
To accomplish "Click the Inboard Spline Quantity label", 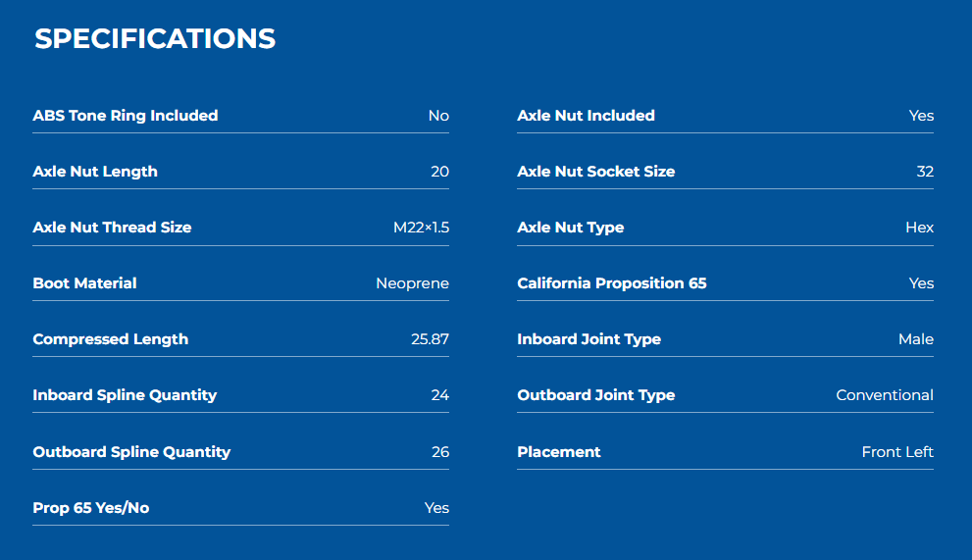I will (126, 395).
